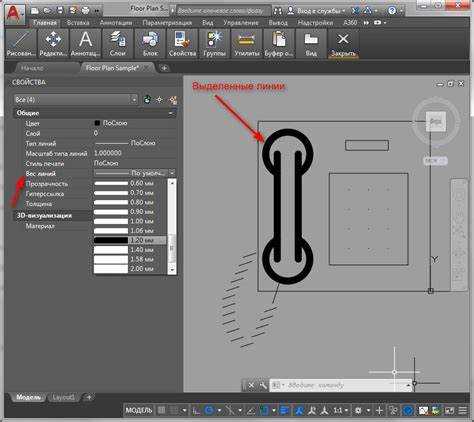Switch to the Параметризация ribbon tab
474x422 pixels.
pos(167,23)
